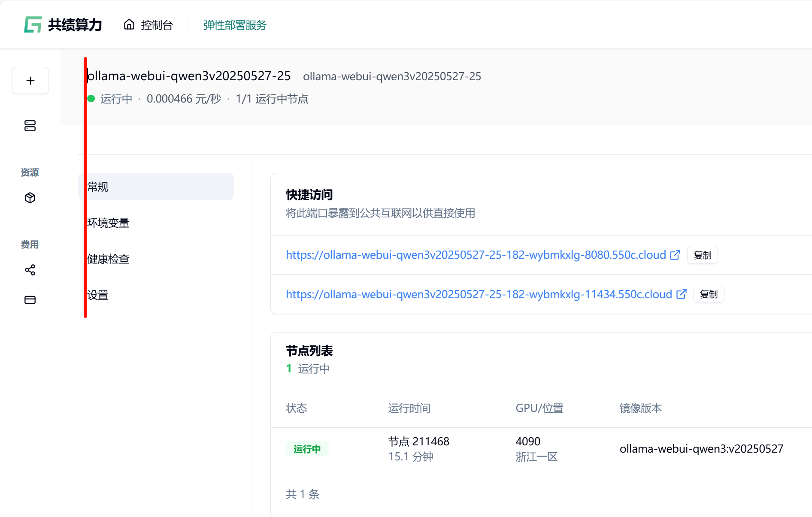Click external link icon next to 11434 URL
The width and height of the screenshot is (812, 517).
[x=682, y=294]
